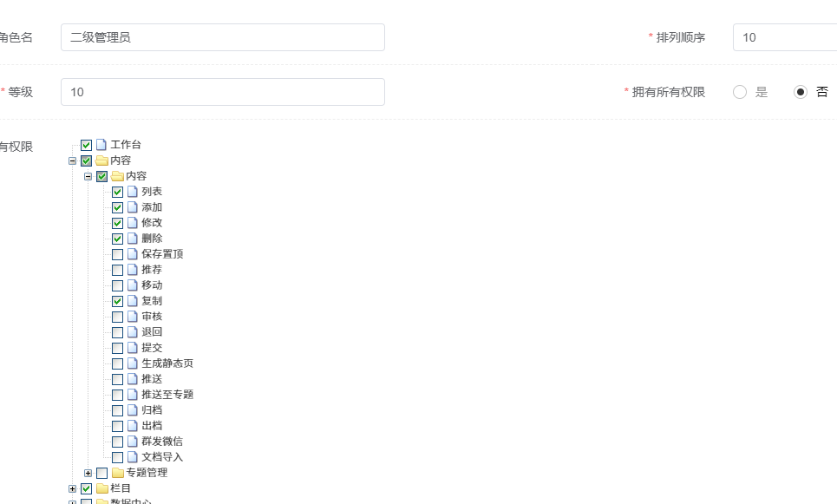Click the 专题管理 folder icon
This screenshot has width=837, height=504.
(117, 473)
